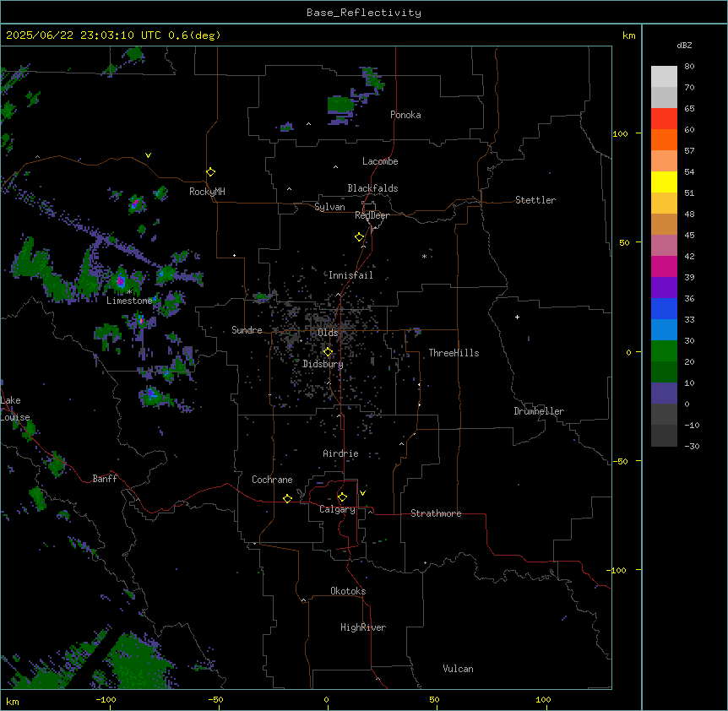Select the HighRiver label
Image resolution: width=728 pixels, height=711 pixels.
pyautogui.click(x=363, y=627)
